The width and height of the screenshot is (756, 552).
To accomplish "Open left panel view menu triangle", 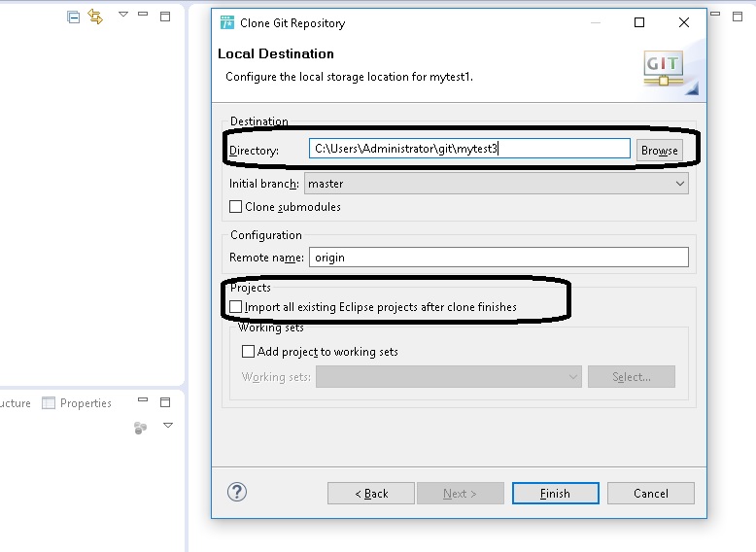I will tap(123, 15).
